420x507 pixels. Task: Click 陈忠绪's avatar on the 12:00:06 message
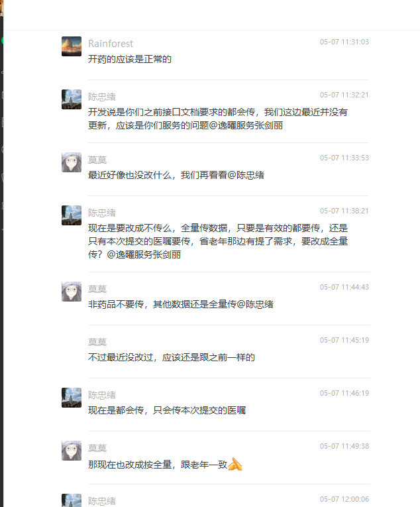click(x=72, y=500)
